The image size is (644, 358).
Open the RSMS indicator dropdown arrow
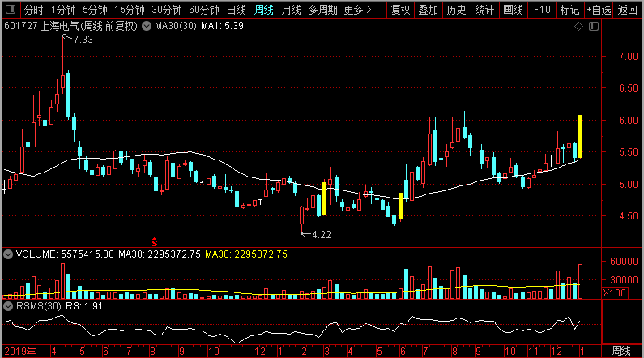coord(8,306)
